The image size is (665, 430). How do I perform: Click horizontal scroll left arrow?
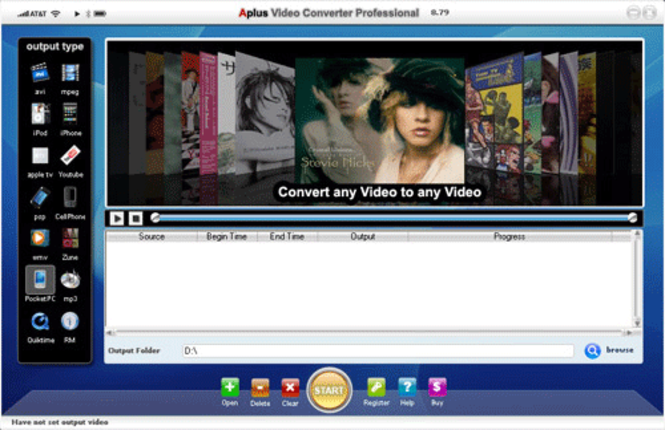coord(110,333)
